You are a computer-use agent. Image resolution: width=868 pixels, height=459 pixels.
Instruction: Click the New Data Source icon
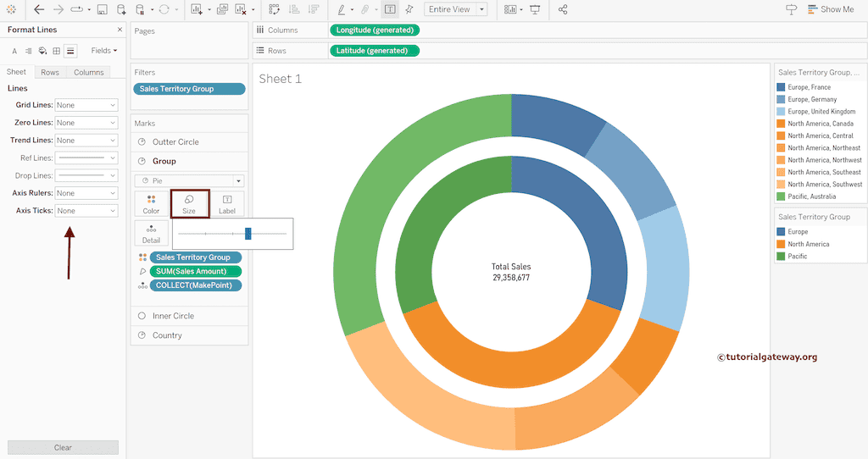pyautogui.click(x=121, y=9)
